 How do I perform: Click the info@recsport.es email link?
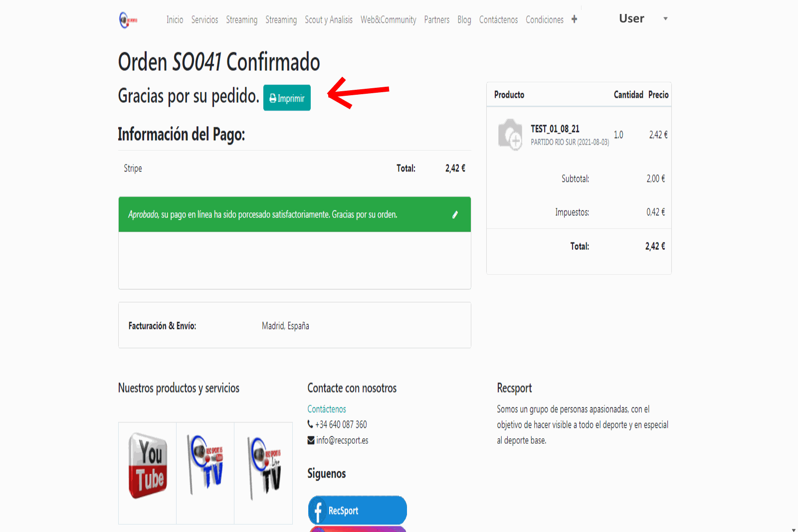pyautogui.click(x=342, y=440)
